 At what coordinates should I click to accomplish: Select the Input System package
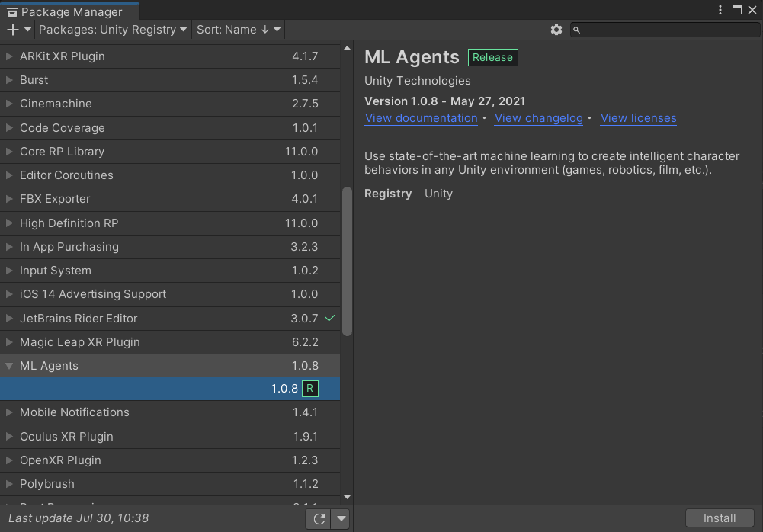170,270
